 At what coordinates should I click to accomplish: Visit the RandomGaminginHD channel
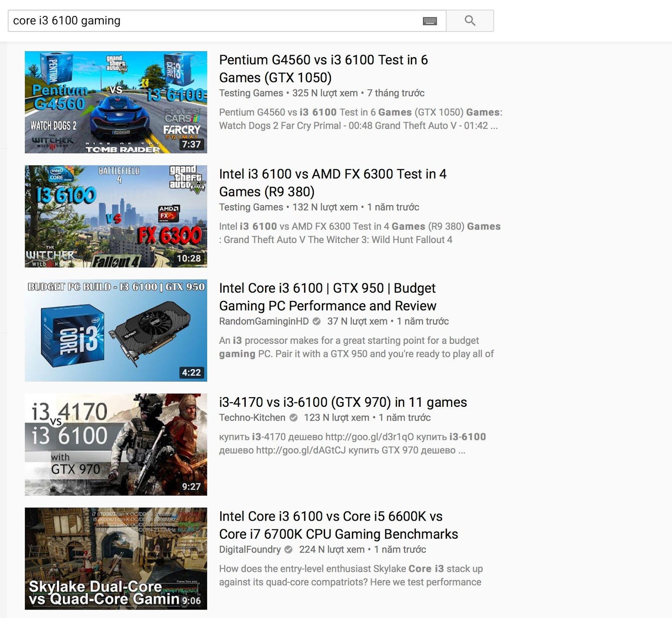coord(264,321)
